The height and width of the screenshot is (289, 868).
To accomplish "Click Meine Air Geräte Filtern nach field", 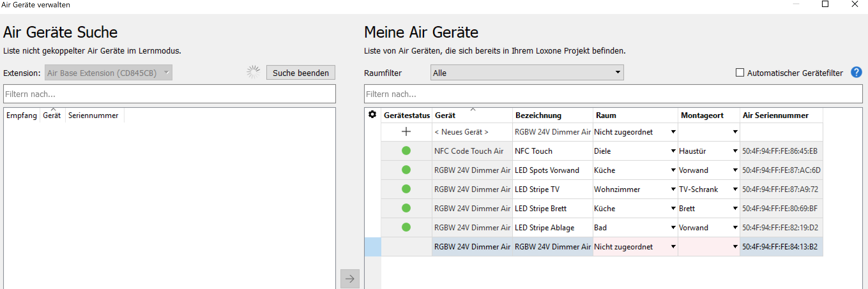I will (613, 94).
